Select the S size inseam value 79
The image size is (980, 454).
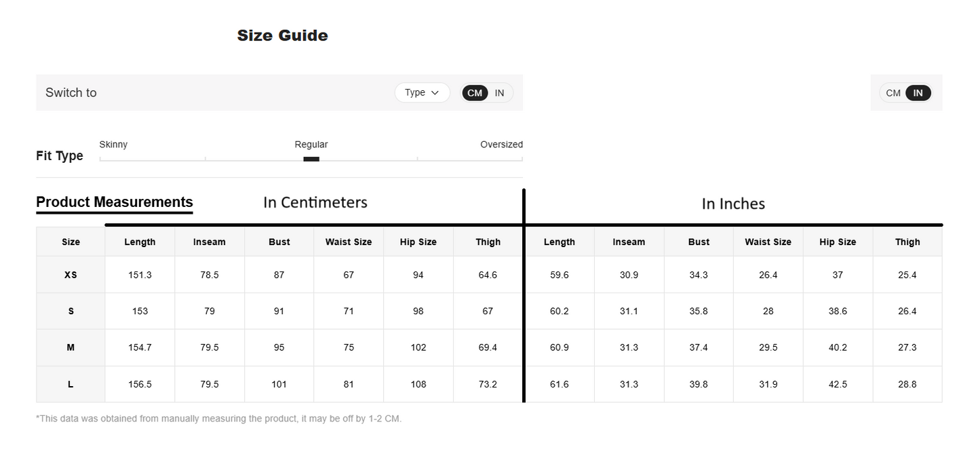[x=209, y=311]
